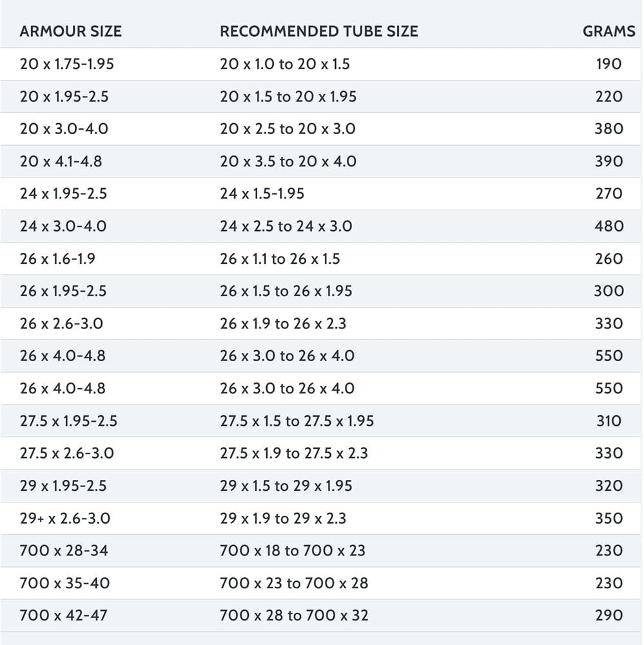Click the 480 grams value
The width and height of the screenshot is (644, 645).
pyautogui.click(x=609, y=226)
